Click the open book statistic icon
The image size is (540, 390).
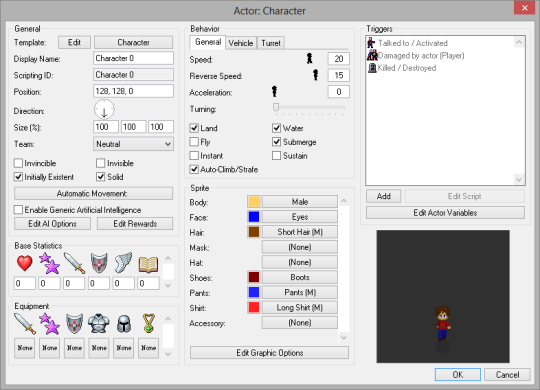tap(148, 264)
